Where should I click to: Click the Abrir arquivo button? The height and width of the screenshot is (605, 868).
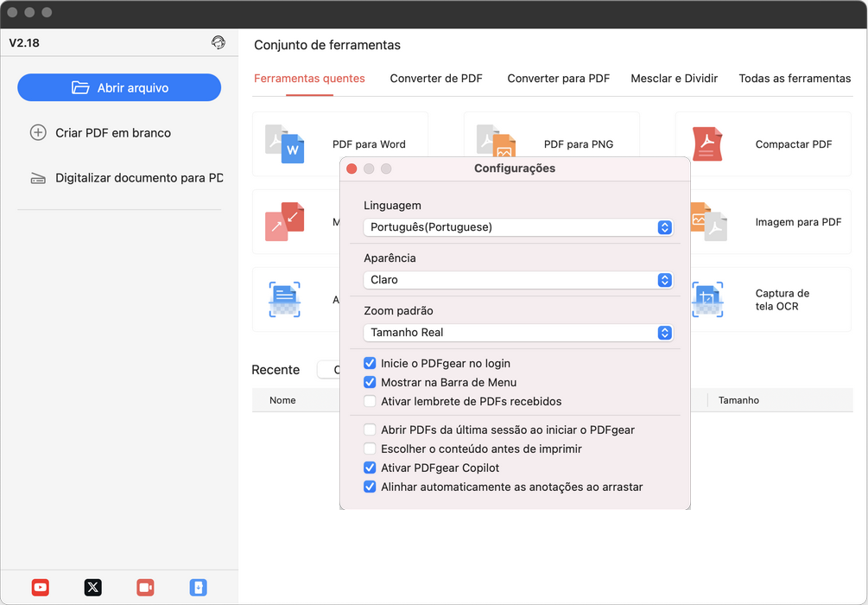tap(119, 87)
